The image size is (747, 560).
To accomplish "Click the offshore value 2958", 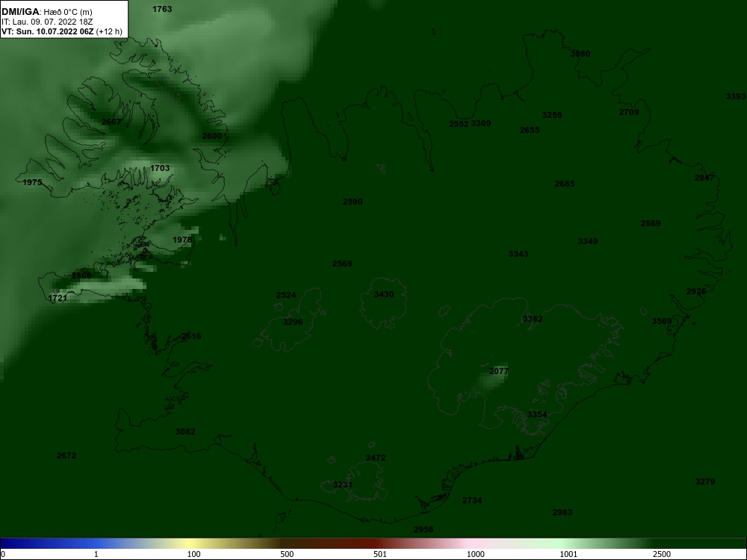I will point(424,529).
